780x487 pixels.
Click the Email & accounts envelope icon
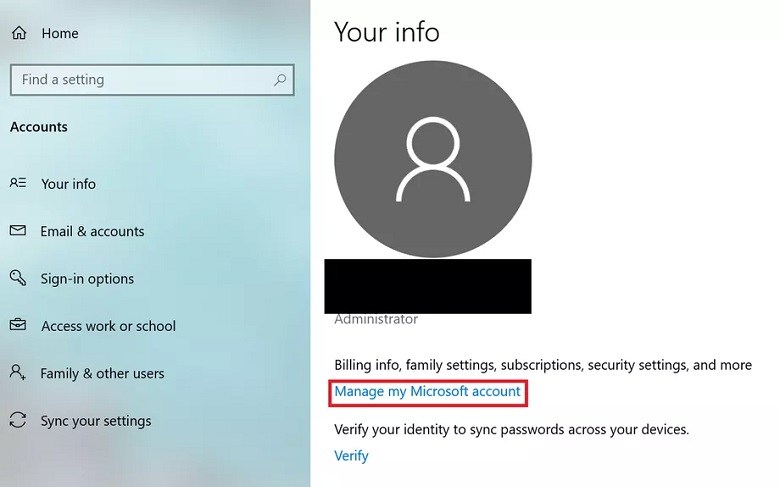point(18,230)
